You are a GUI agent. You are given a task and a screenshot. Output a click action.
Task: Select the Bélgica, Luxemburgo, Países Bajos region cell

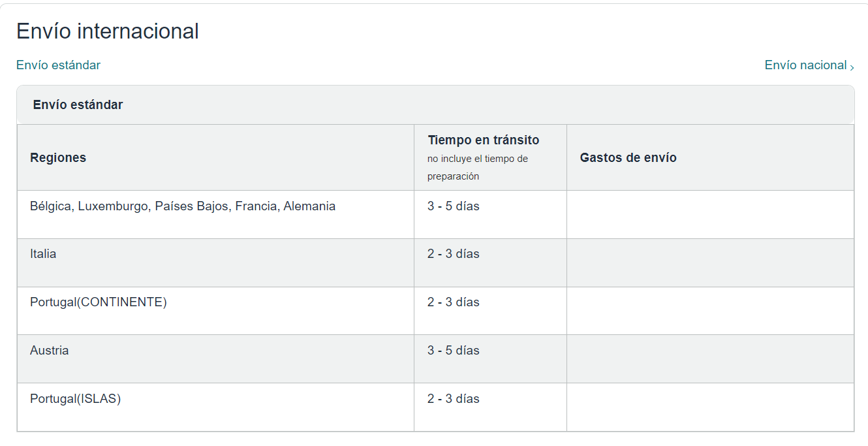pyautogui.click(x=183, y=206)
